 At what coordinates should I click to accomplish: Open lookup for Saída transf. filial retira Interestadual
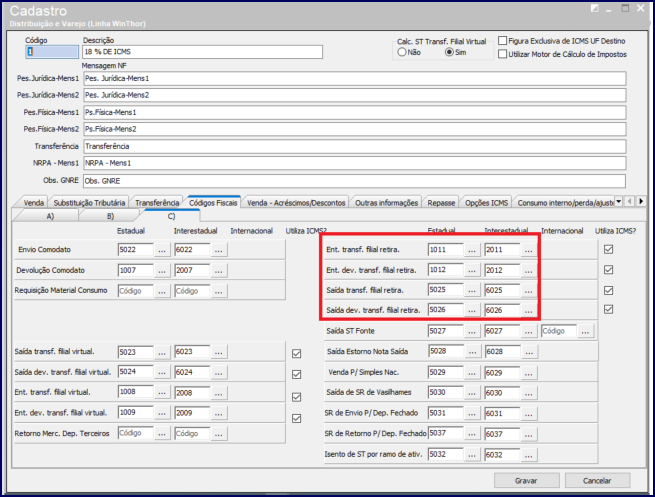click(x=528, y=290)
